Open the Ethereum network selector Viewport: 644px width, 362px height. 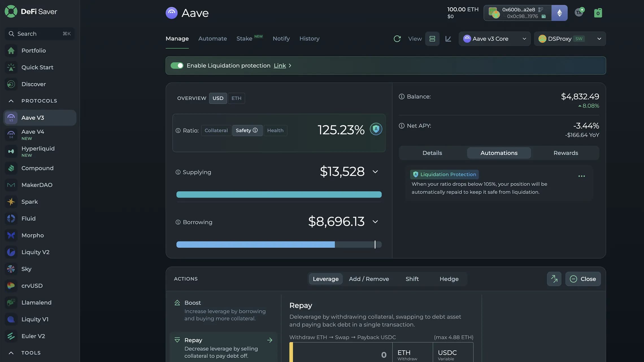(559, 13)
